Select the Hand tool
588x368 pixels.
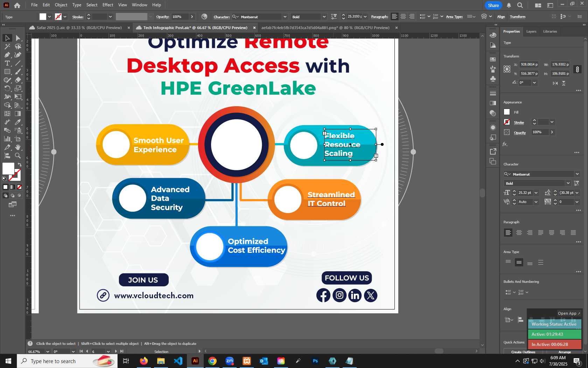pyautogui.click(x=18, y=147)
